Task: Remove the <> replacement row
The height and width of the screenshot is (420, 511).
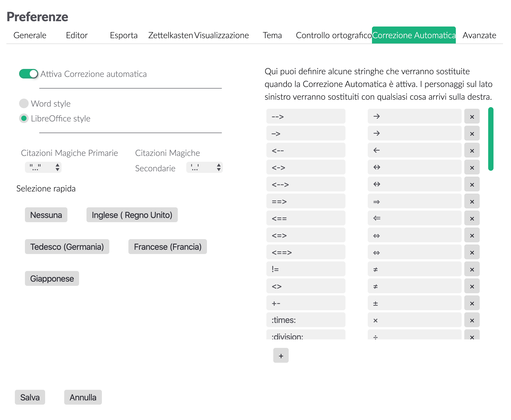Action: [x=472, y=286]
